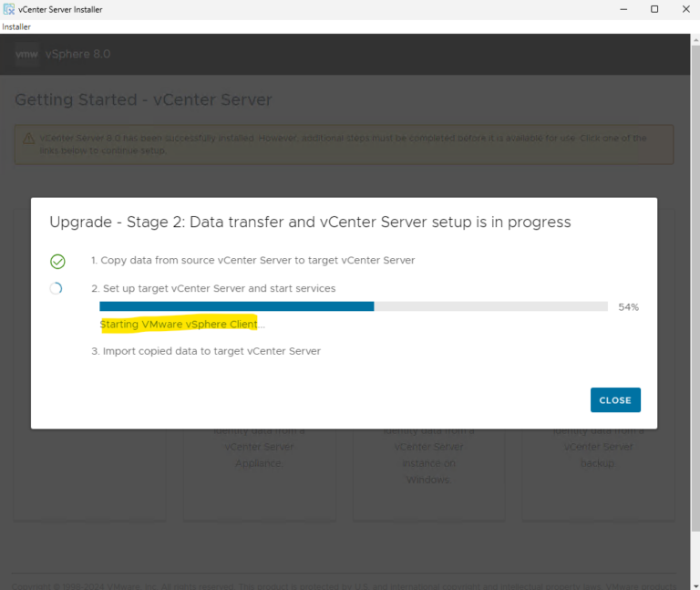Click the vmw logo in header
The image size is (700, 590).
pos(26,54)
